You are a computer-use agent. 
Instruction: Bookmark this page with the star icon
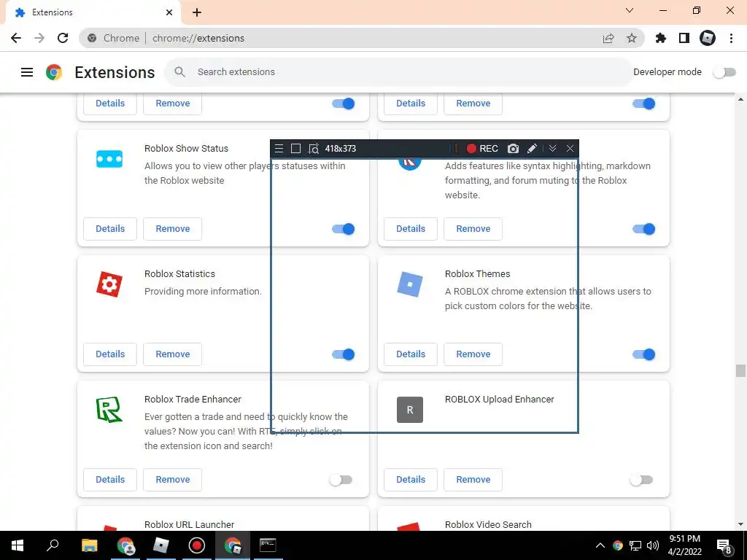632,38
